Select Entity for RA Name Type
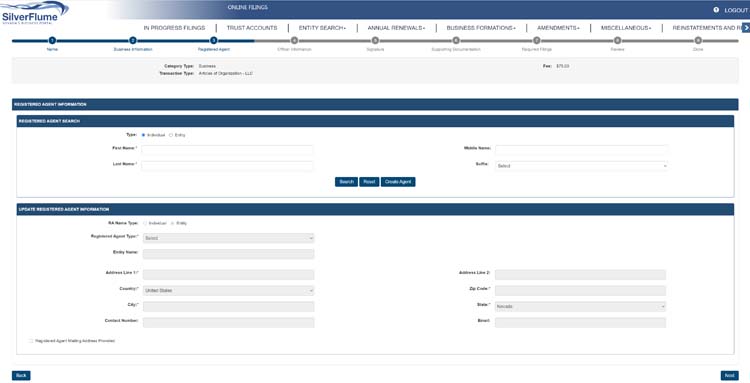This screenshot has width=750, height=383. [173, 223]
